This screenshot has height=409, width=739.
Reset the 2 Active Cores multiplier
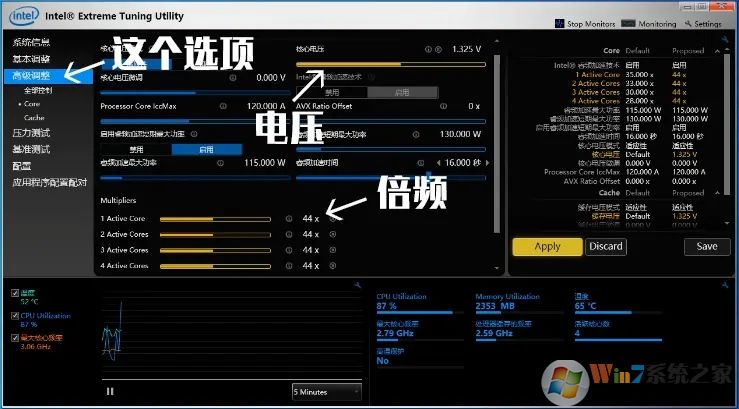[333, 234]
